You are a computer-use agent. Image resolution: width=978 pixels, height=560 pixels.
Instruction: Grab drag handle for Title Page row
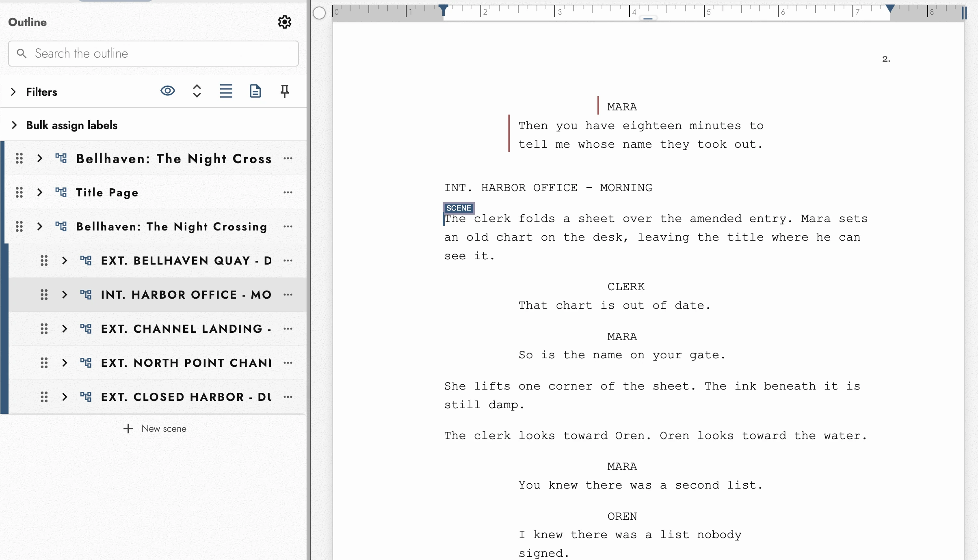pos(19,192)
